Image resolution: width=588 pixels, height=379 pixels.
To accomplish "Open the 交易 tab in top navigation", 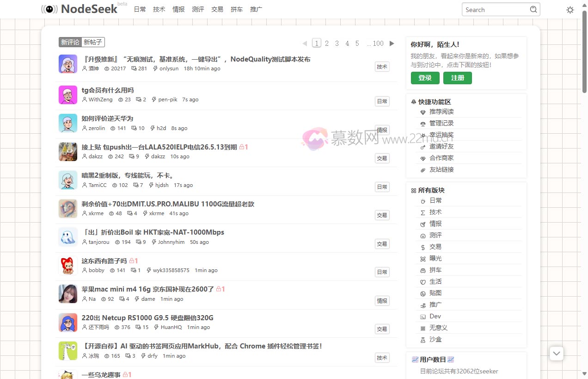I will (x=217, y=9).
